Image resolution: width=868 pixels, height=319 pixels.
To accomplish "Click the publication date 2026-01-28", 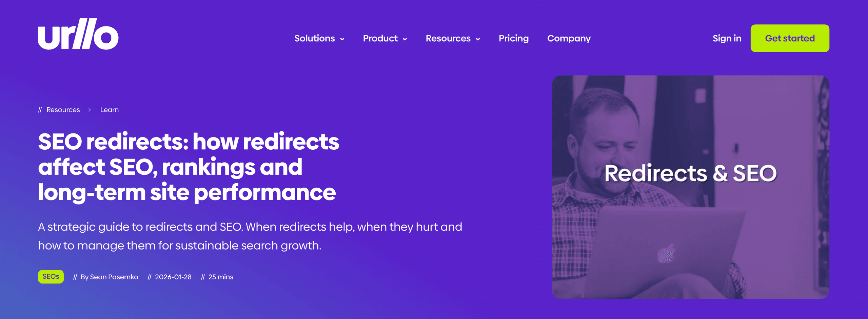I will tap(173, 277).
